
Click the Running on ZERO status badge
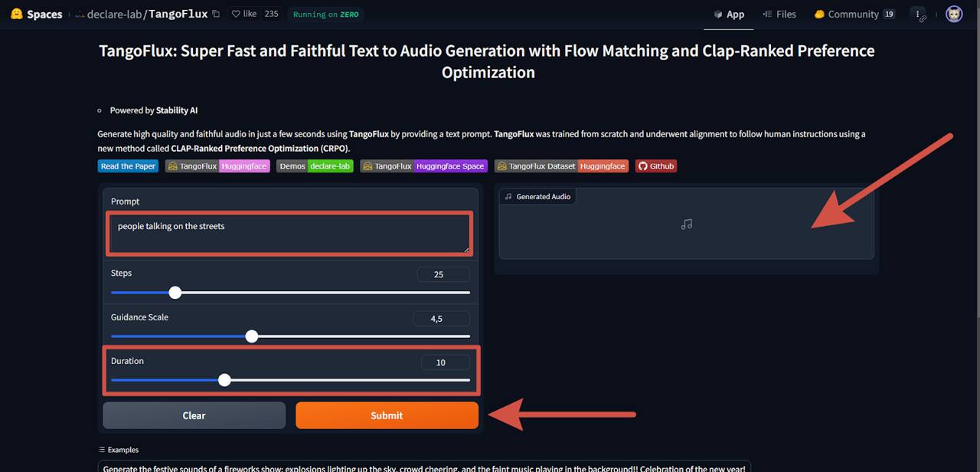tap(326, 14)
